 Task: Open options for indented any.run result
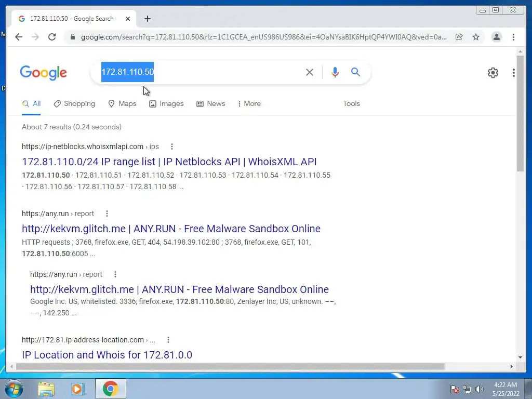coord(115,274)
